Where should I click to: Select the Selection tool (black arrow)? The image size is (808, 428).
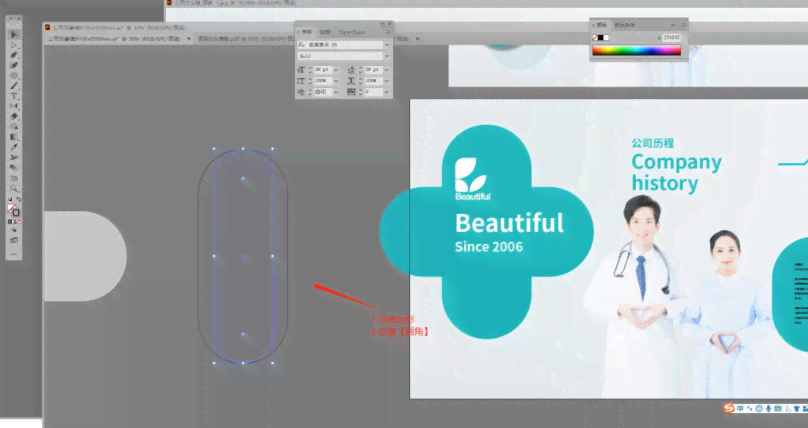(13, 34)
